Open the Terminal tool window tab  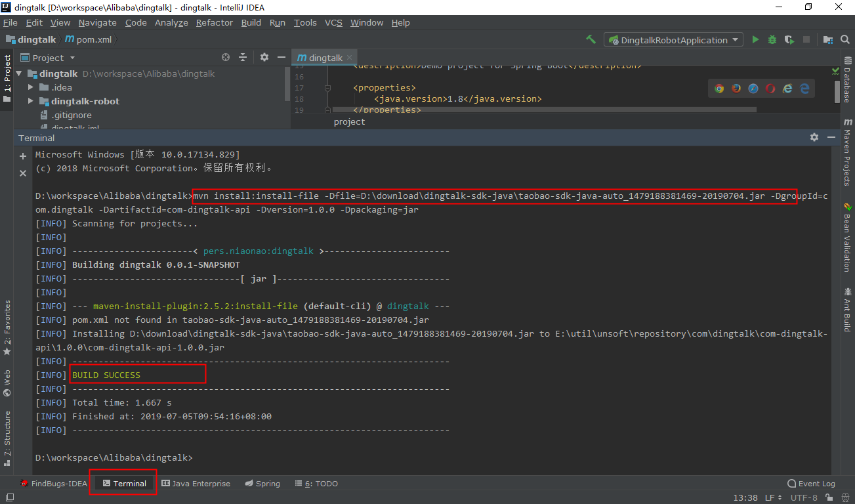tap(124, 484)
